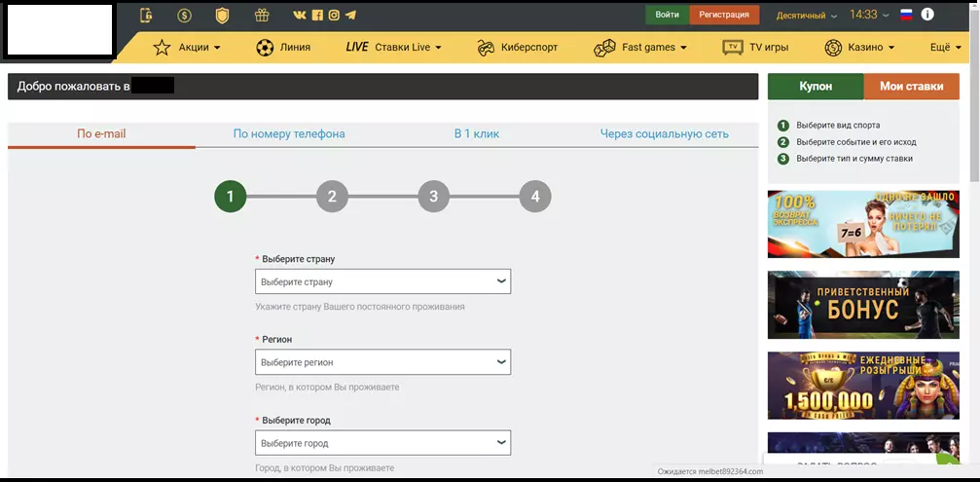This screenshot has width=980, height=482.
Task: Expand the Ещё menu
Action: [946, 48]
